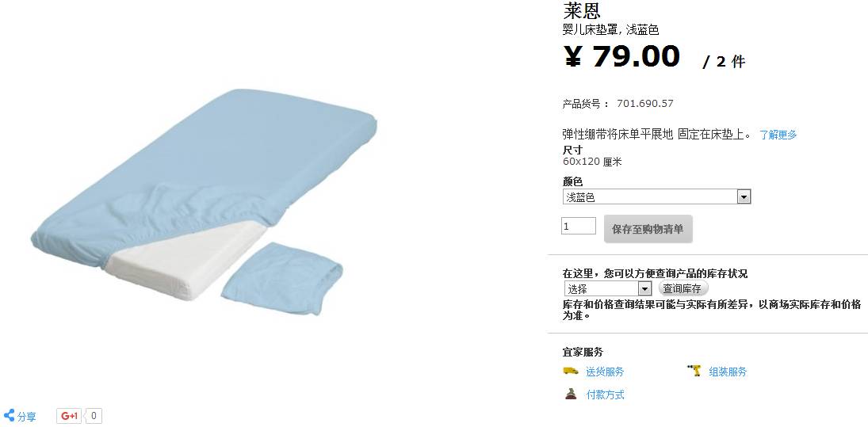Click the G+1 count bubble showing 0
This screenshot has width=868, height=427.
tap(94, 415)
